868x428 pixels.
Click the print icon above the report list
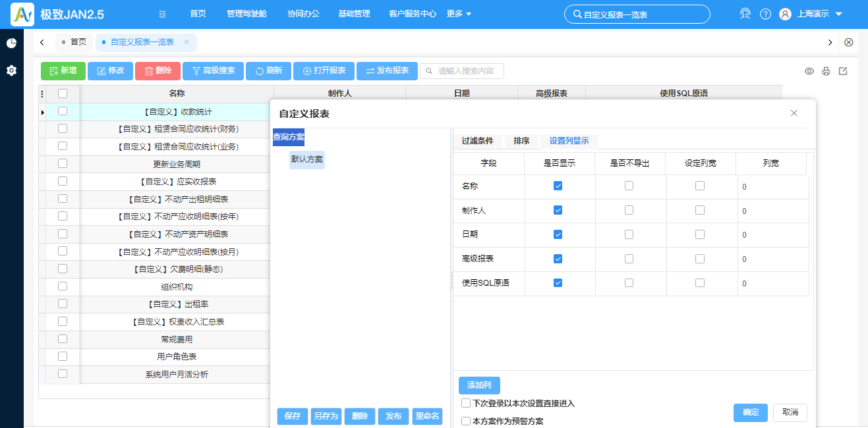tap(826, 71)
